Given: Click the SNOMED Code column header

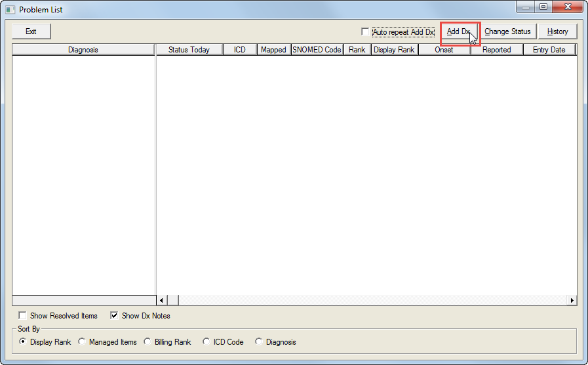Looking at the screenshot, I should tap(317, 50).
